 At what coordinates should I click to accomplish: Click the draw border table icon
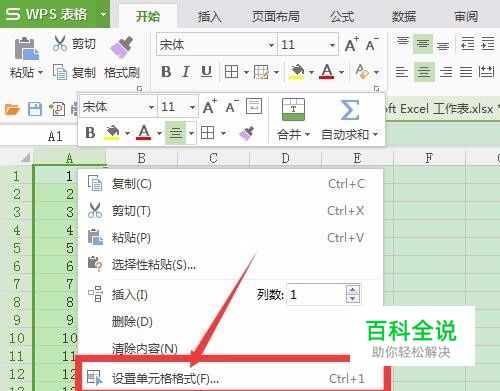pos(261,72)
